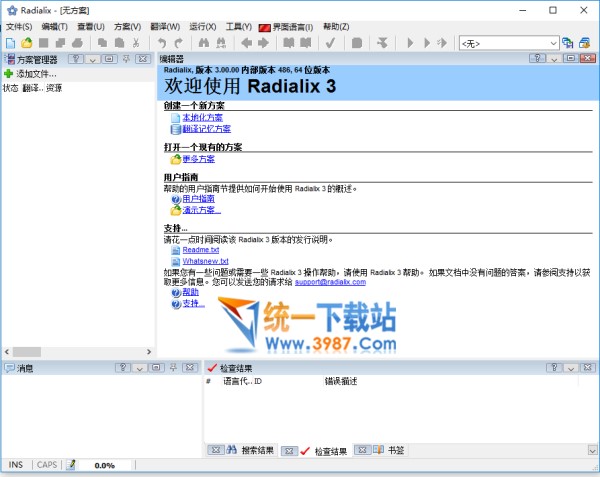Open the 文件(S) menu

[19, 27]
